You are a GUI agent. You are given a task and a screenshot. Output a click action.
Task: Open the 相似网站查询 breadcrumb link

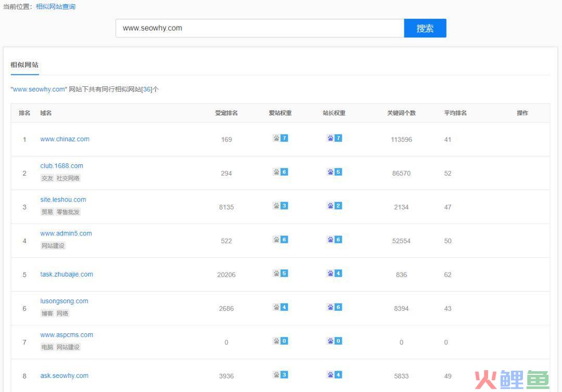(56, 6)
